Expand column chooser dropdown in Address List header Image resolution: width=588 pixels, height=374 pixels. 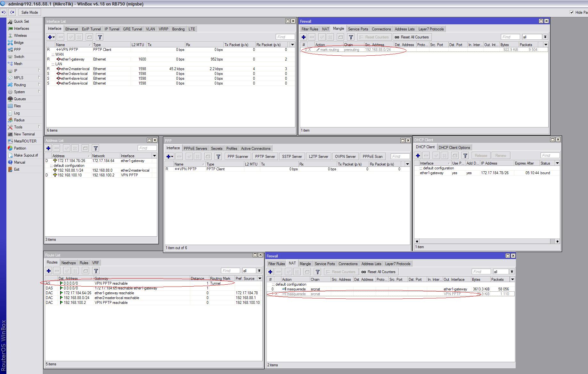pos(154,156)
